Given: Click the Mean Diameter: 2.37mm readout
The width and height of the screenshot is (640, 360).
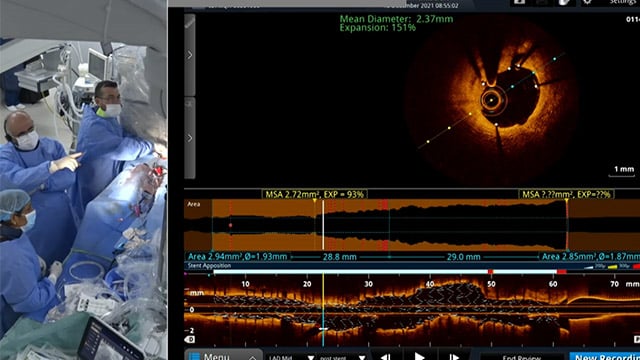Looking at the screenshot, I should (x=396, y=19).
